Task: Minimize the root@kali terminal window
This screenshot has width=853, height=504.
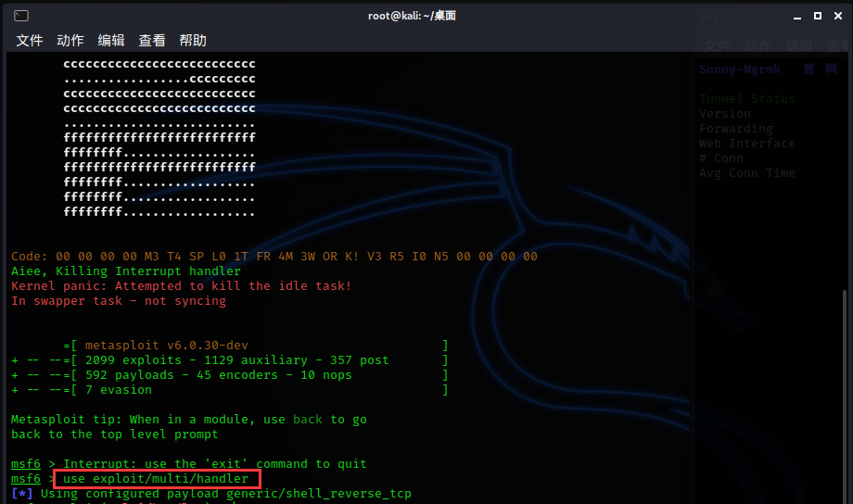Action: pyautogui.click(x=797, y=17)
